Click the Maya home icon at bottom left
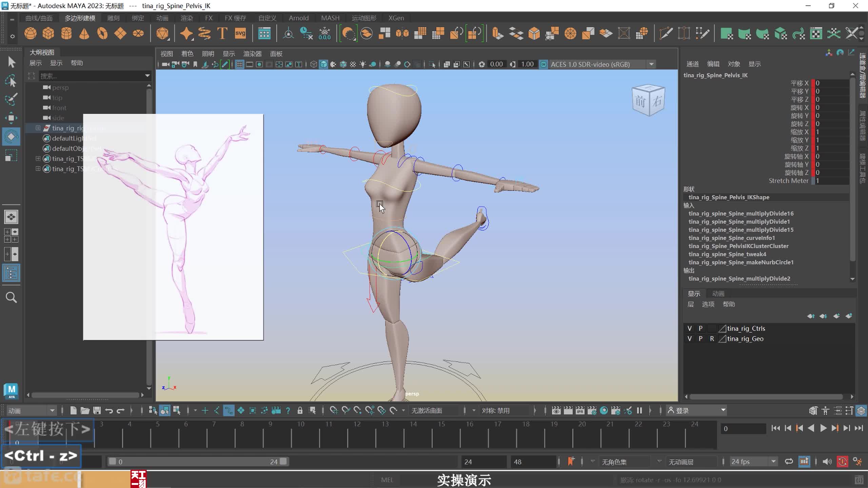 (x=12, y=391)
